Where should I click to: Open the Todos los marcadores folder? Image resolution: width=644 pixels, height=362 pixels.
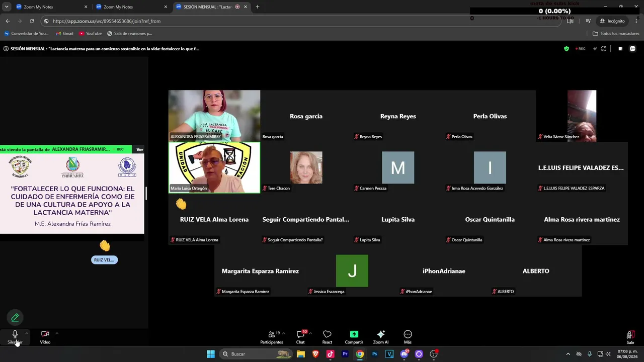point(616,34)
